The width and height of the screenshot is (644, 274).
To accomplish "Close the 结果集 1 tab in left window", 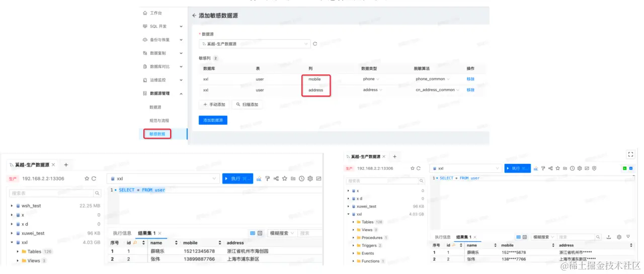I will [x=160, y=233].
